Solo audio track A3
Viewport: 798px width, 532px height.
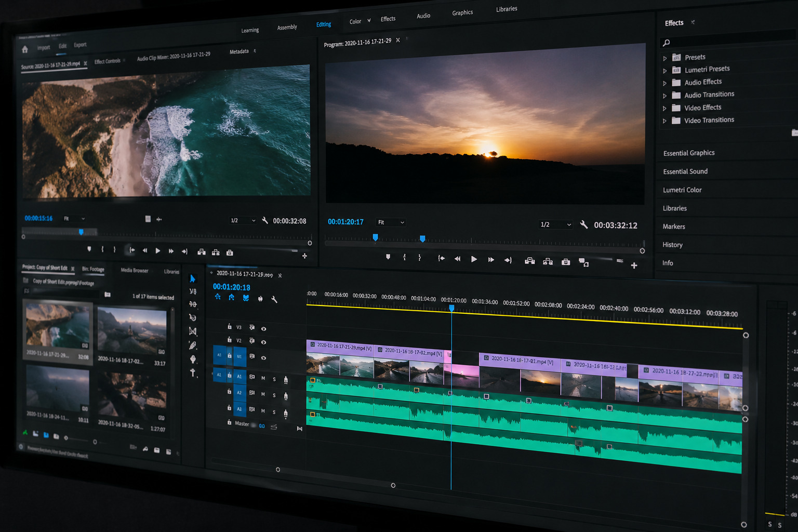coord(274,411)
